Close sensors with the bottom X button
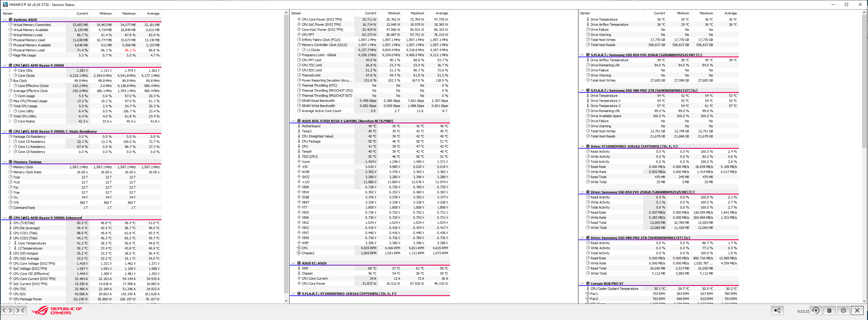 (x=857, y=310)
